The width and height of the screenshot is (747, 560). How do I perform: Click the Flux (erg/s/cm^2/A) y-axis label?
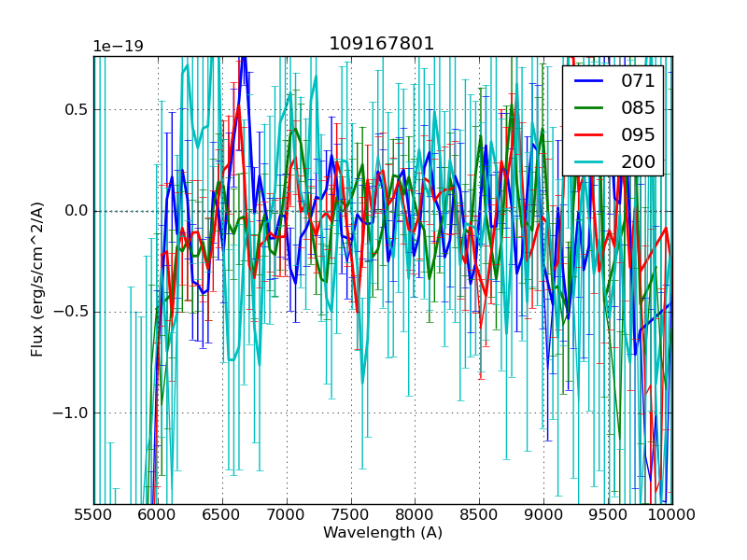point(37,279)
